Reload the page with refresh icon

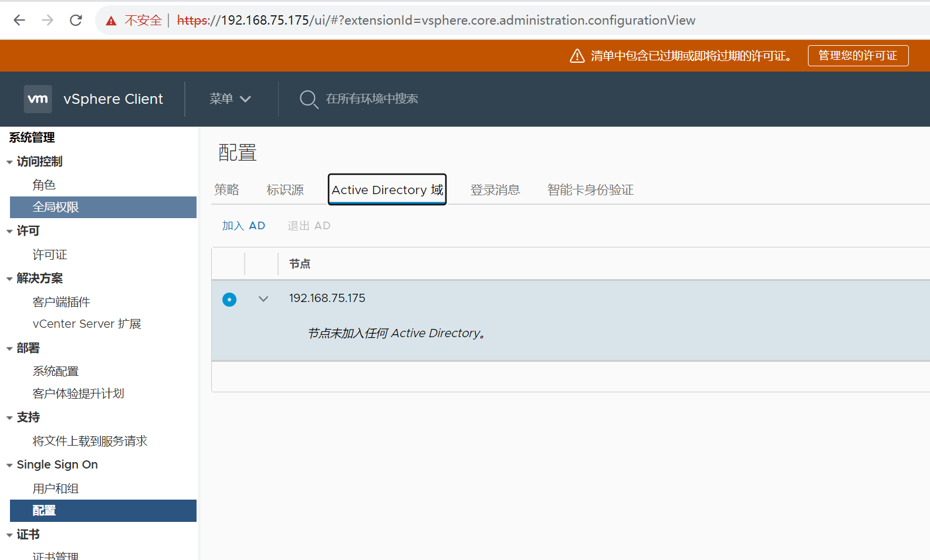76,21
